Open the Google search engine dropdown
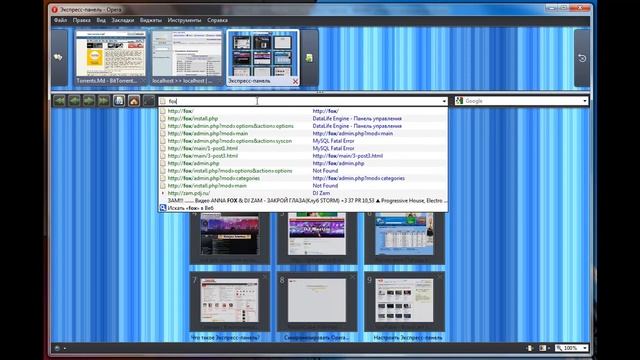Screen dimensions: 640x360 [x=585, y=101]
